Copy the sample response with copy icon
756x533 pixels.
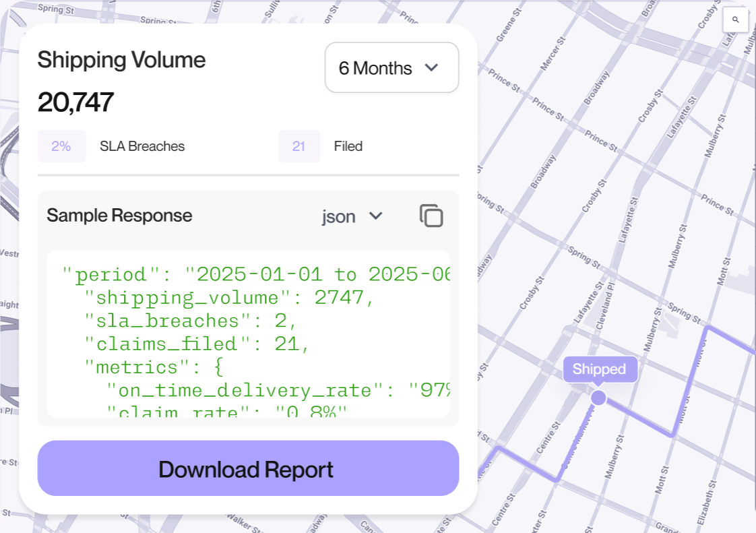tap(431, 216)
